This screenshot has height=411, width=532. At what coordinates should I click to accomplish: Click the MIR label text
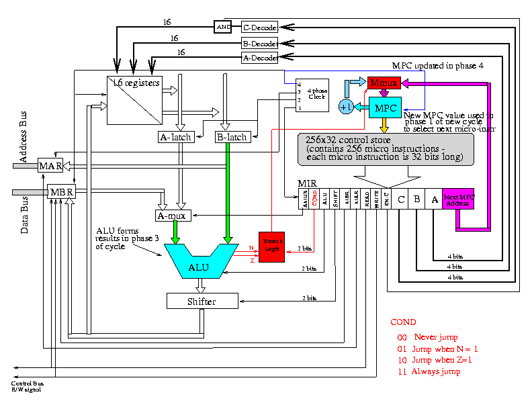pyautogui.click(x=307, y=183)
